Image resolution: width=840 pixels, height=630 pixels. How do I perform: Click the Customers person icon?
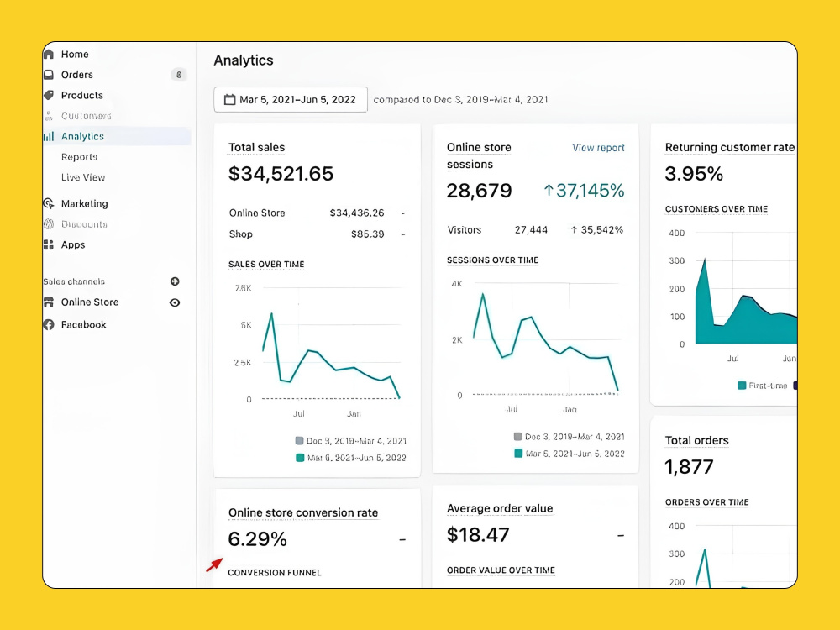point(49,116)
